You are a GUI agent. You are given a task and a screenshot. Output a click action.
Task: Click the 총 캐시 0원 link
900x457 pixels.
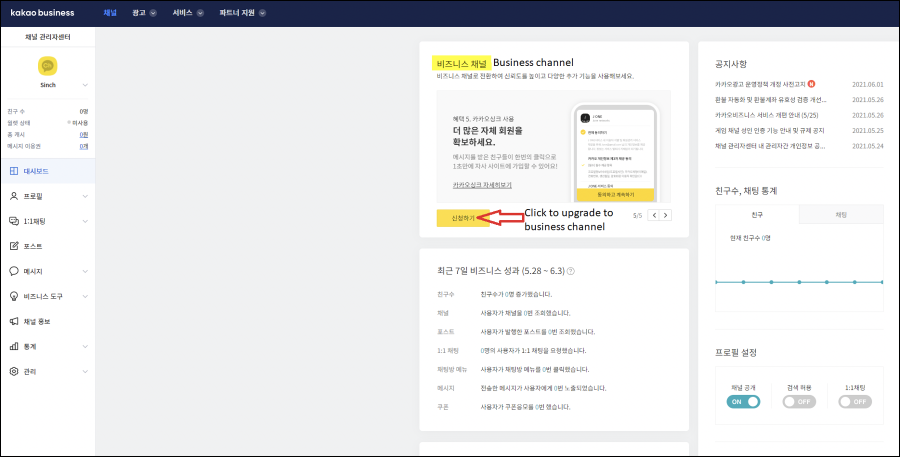click(x=84, y=134)
